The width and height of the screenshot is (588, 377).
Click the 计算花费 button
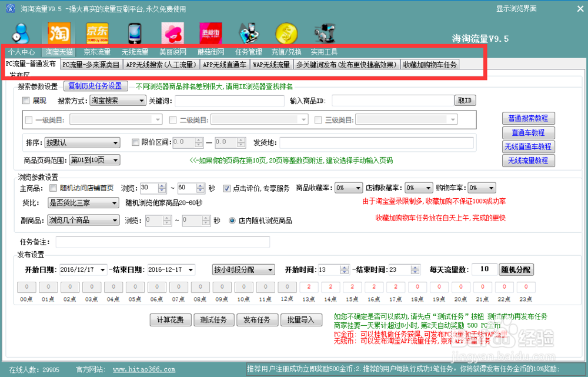[171, 320]
